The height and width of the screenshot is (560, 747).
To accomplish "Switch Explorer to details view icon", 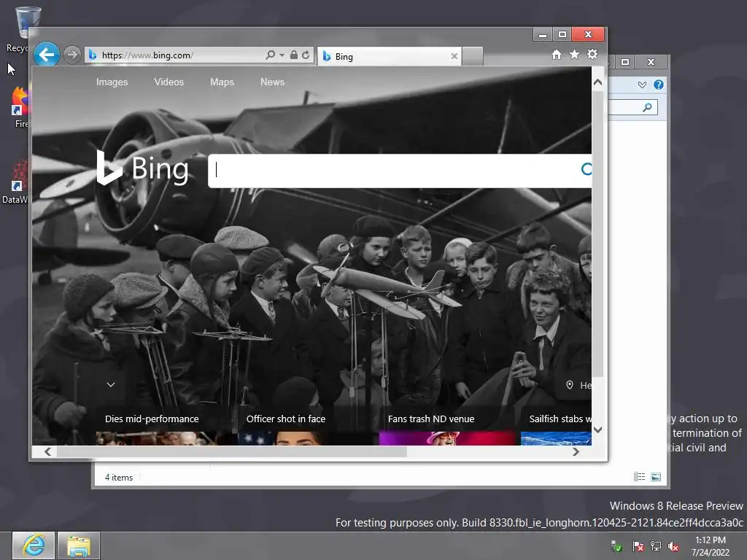I will click(639, 477).
